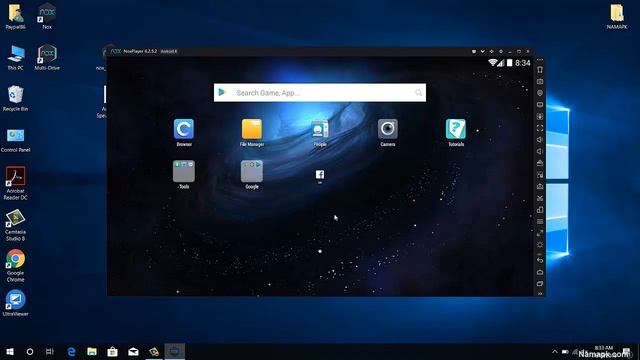Open the Windows Start menu

[10, 351]
